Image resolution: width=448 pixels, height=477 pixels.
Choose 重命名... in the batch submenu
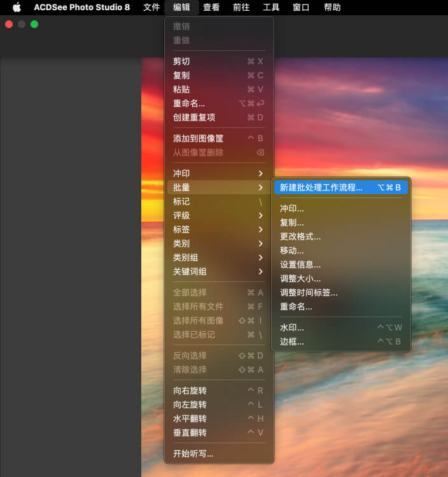[x=340, y=307]
